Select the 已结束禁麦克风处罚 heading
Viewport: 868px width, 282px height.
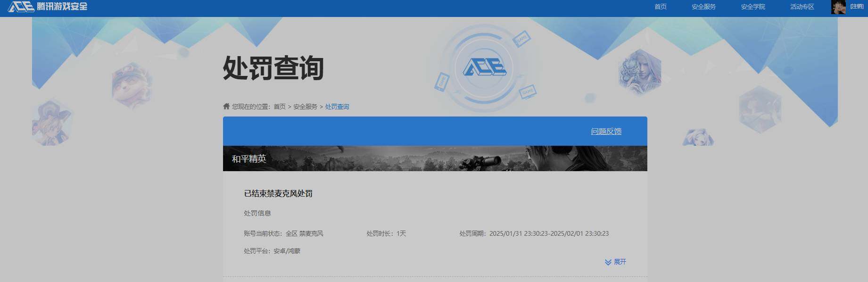278,193
